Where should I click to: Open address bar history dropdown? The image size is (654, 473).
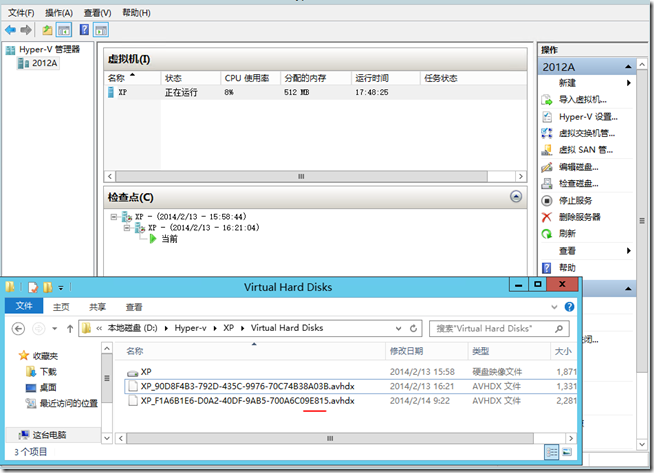[398, 329]
